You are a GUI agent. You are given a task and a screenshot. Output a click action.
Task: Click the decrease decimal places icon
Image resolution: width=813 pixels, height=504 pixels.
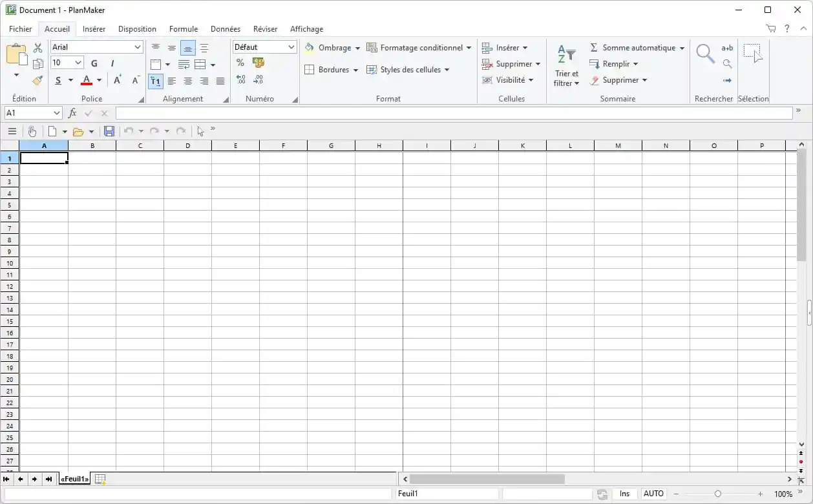(259, 79)
